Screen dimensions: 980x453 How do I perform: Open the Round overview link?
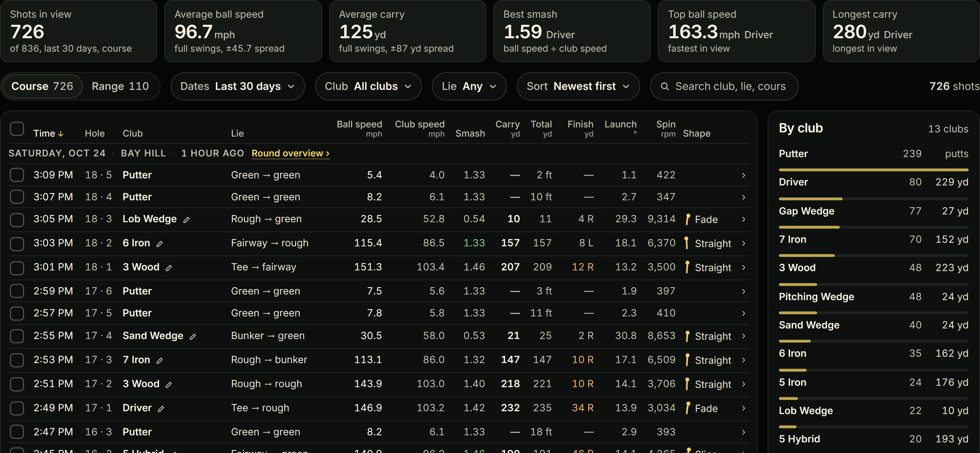point(290,153)
